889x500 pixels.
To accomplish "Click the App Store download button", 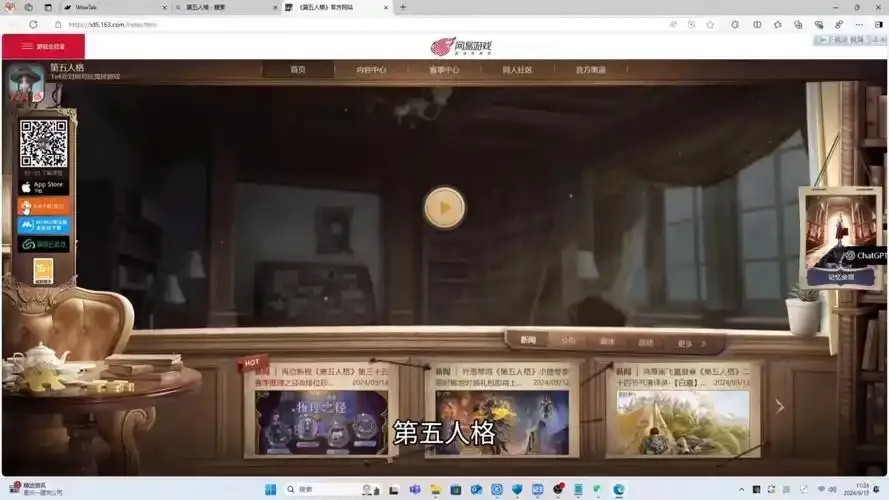I will tap(44, 187).
